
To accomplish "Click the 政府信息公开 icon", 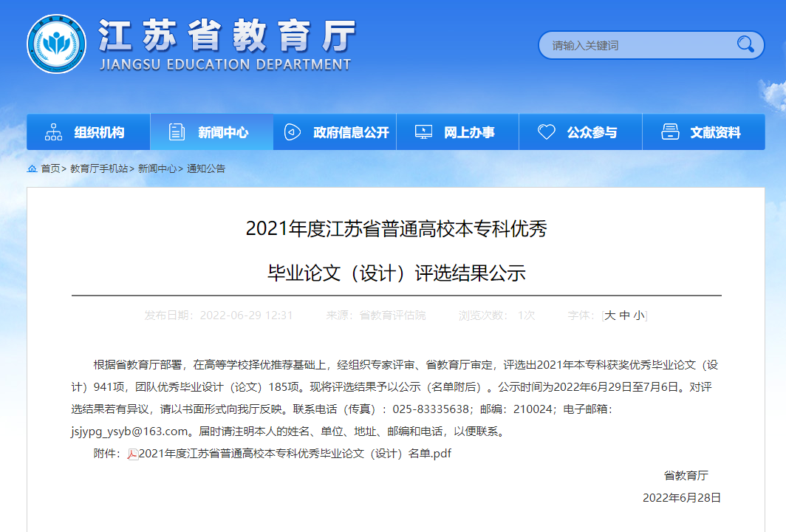I will coord(293,132).
